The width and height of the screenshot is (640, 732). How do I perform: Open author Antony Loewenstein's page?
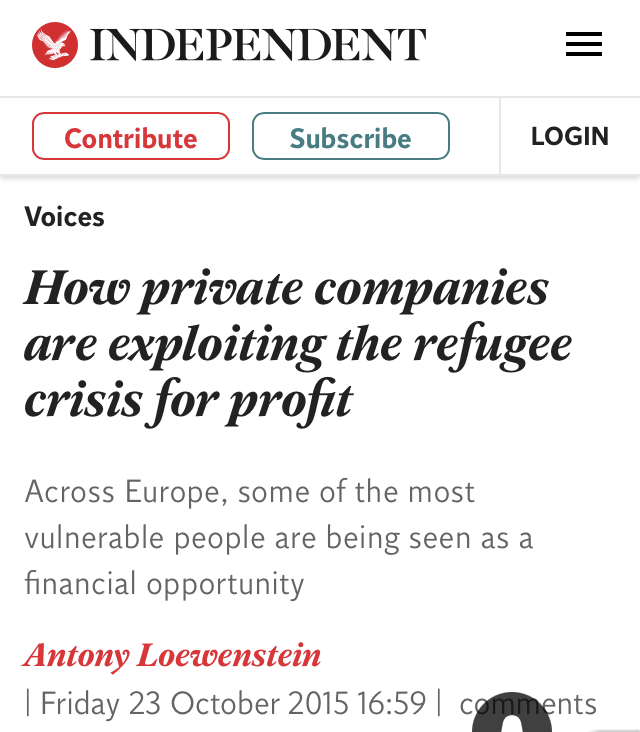point(172,655)
